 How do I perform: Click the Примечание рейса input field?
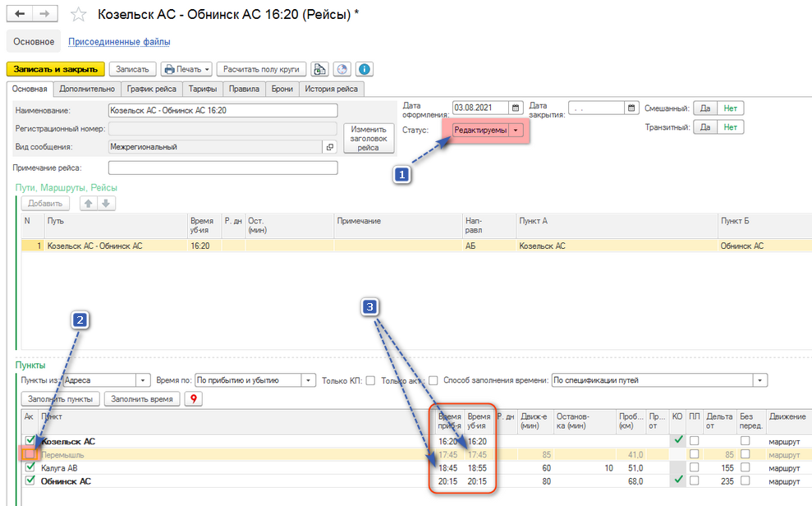[222, 168]
